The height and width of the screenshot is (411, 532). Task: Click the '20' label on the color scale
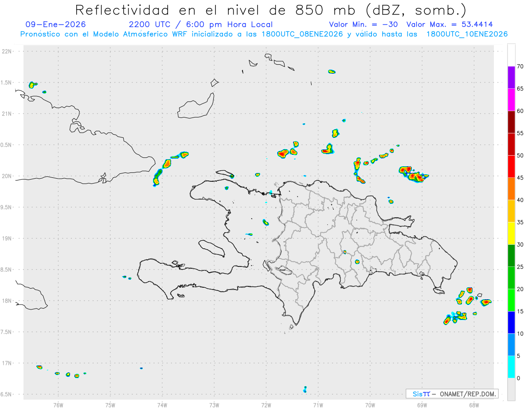[520, 289]
